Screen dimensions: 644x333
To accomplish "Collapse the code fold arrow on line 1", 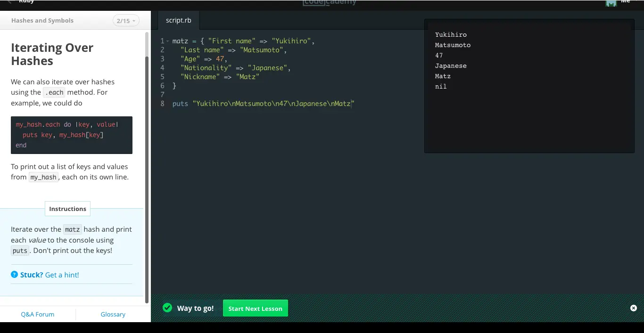I will tap(167, 41).
